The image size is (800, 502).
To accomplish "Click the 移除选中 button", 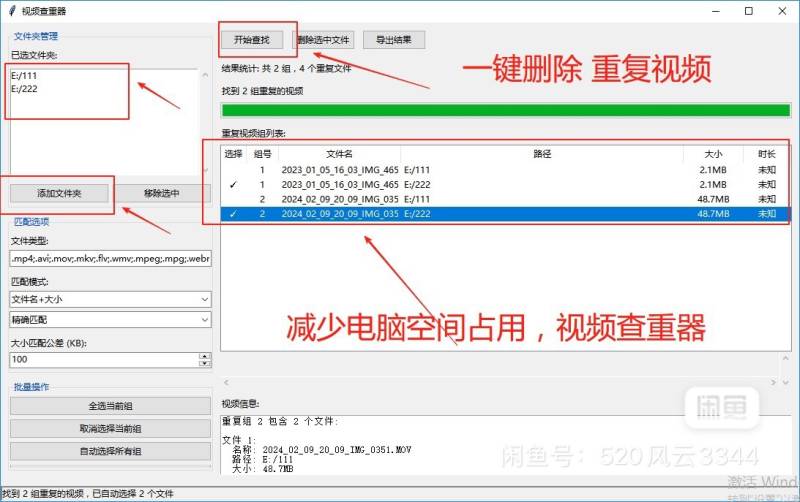I will tap(162, 193).
